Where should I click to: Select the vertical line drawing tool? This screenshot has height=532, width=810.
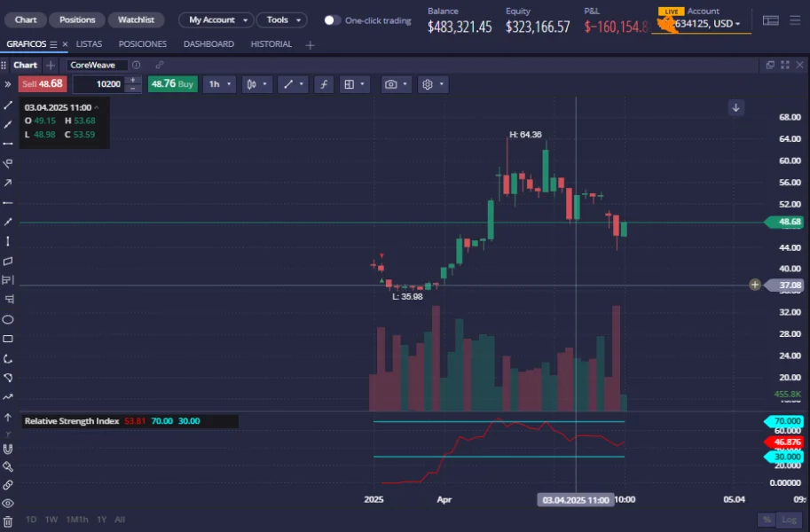click(x=8, y=241)
